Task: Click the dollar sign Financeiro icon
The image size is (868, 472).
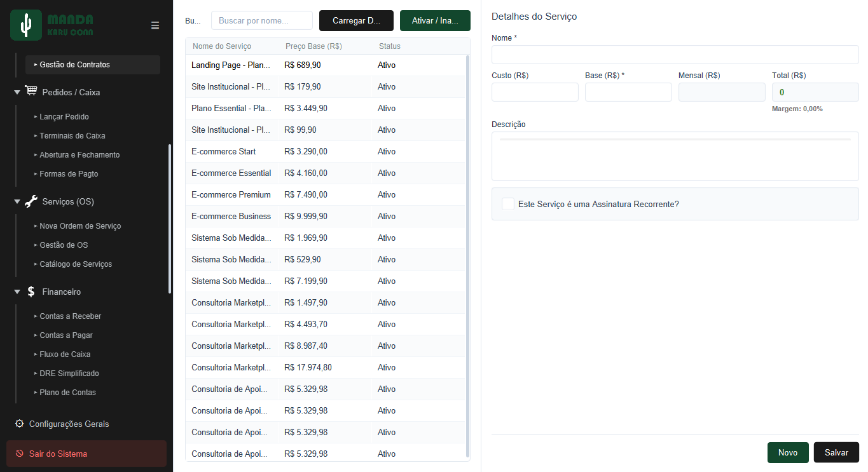Action: click(x=31, y=292)
